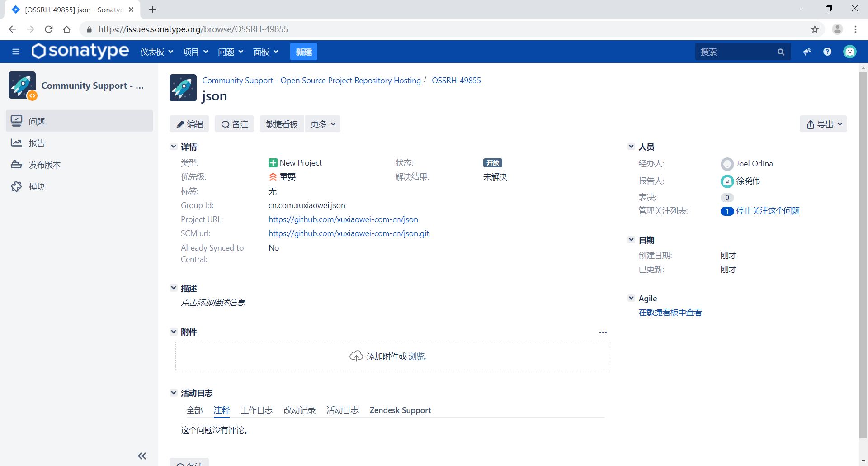The width and height of the screenshot is (868, 466).
Task: Open the help question mark icon
Action: 827,52
